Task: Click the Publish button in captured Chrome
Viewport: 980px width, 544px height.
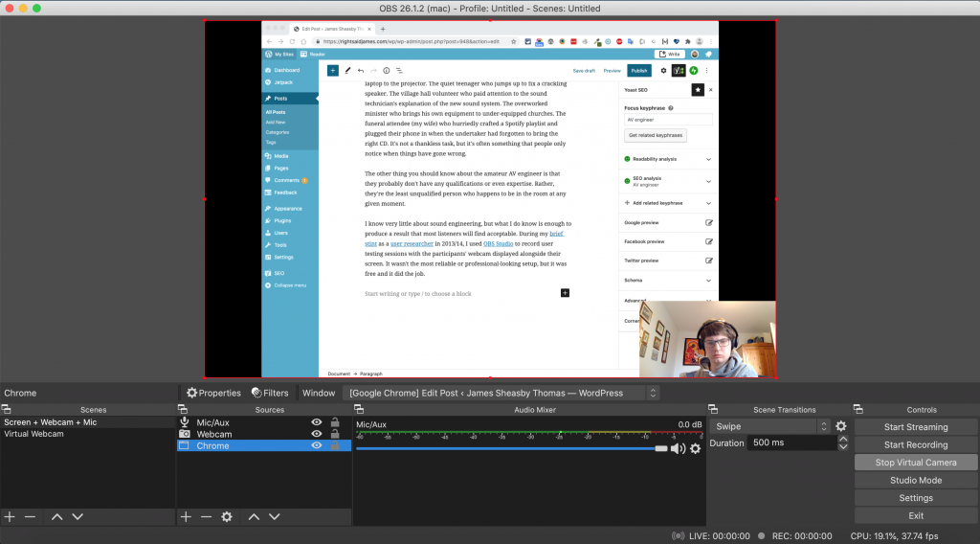Action: 638,71
